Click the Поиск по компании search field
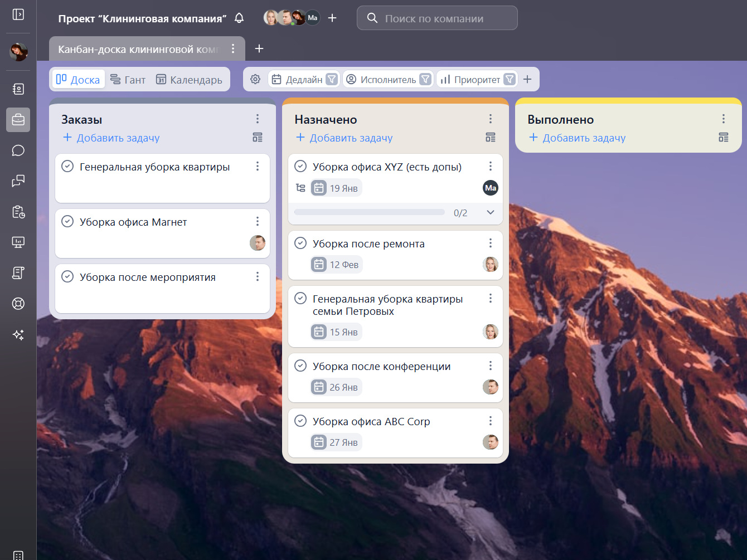The height and width of the screenshot is (560, 747). point(437,18)
